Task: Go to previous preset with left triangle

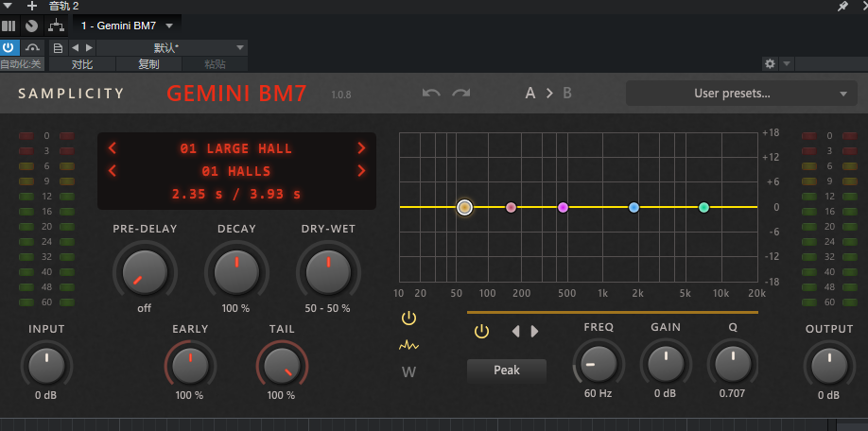Action: [76, 47]
